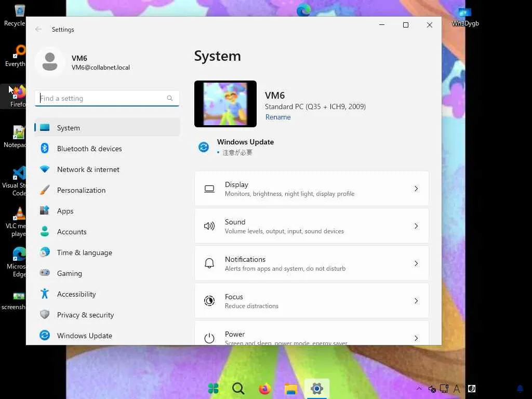Open the Display settings card

312,189
